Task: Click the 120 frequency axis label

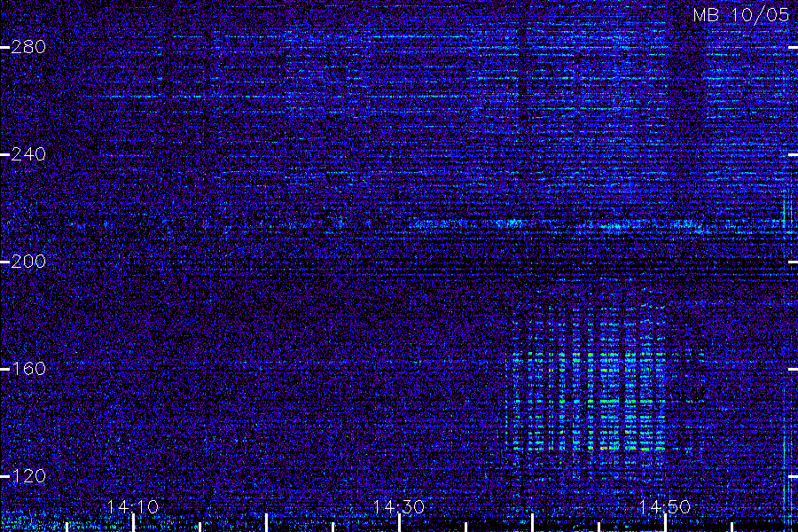Action: [28, 476]
